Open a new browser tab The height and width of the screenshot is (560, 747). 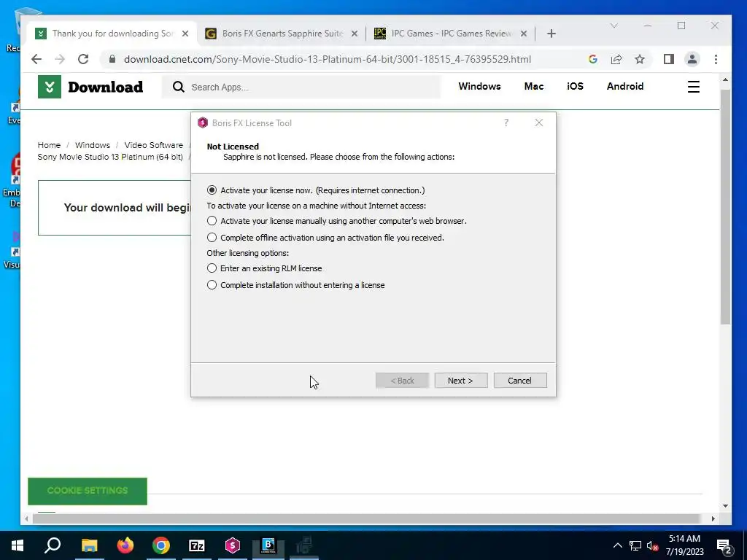[551, 34]
